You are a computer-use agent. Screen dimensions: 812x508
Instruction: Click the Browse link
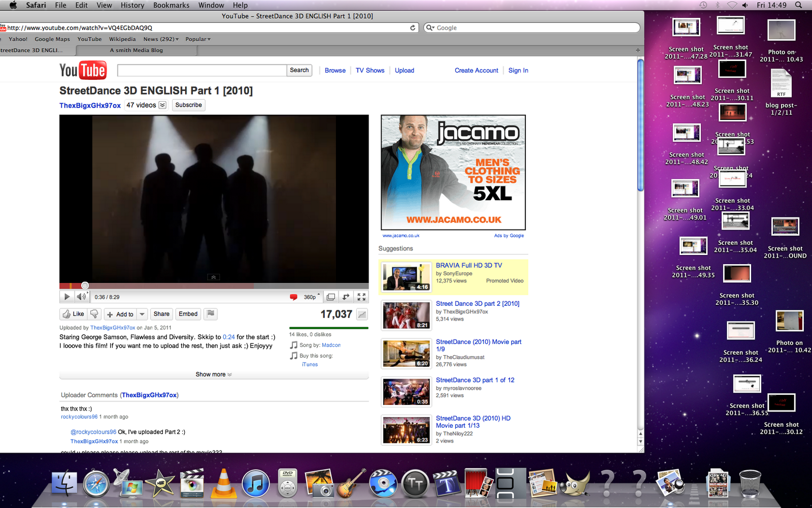335,71
